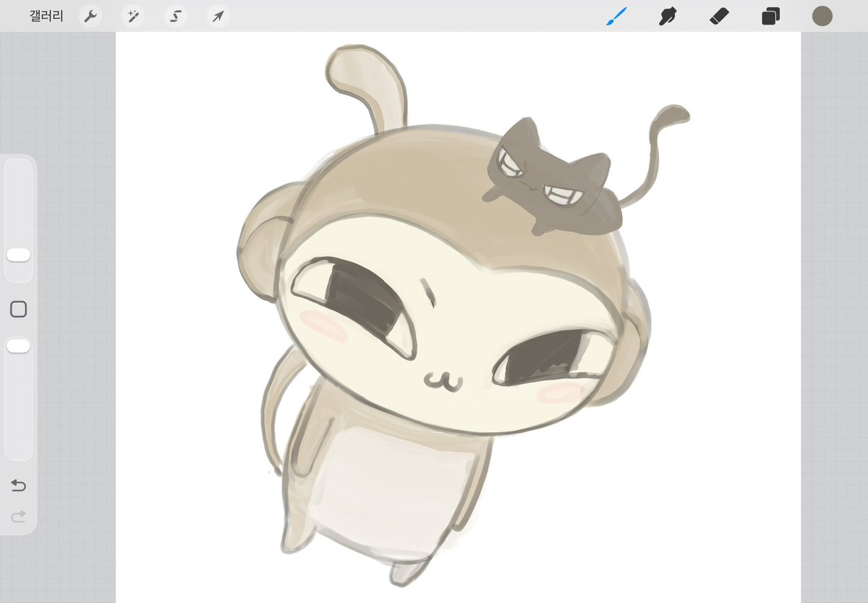The width and height of the screenshot is (868, 603).
Task: Tap the square Modify button in sidebar
Action: coord(19,310)
